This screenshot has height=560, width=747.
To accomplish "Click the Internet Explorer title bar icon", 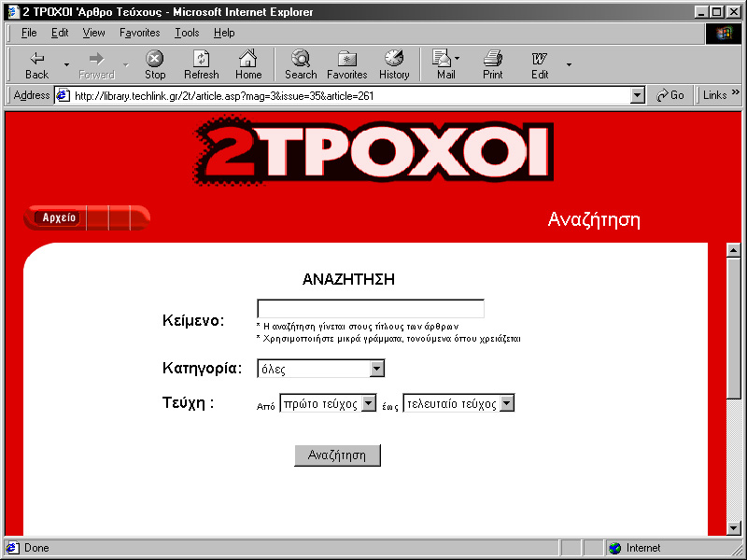I will (13, 12).
